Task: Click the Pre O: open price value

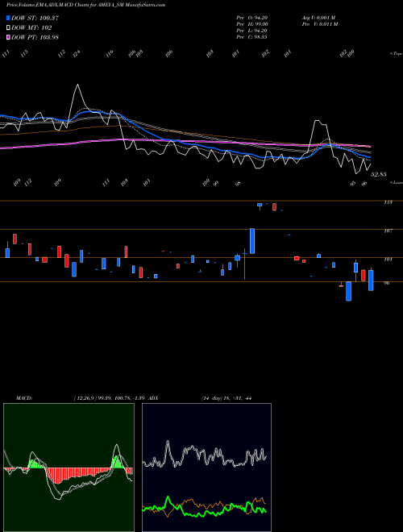Action: pyautogui.click(x=253, y=17)
